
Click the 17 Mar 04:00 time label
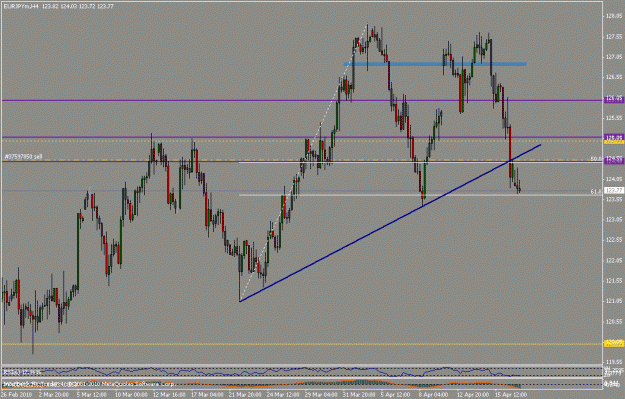(207, 395)
